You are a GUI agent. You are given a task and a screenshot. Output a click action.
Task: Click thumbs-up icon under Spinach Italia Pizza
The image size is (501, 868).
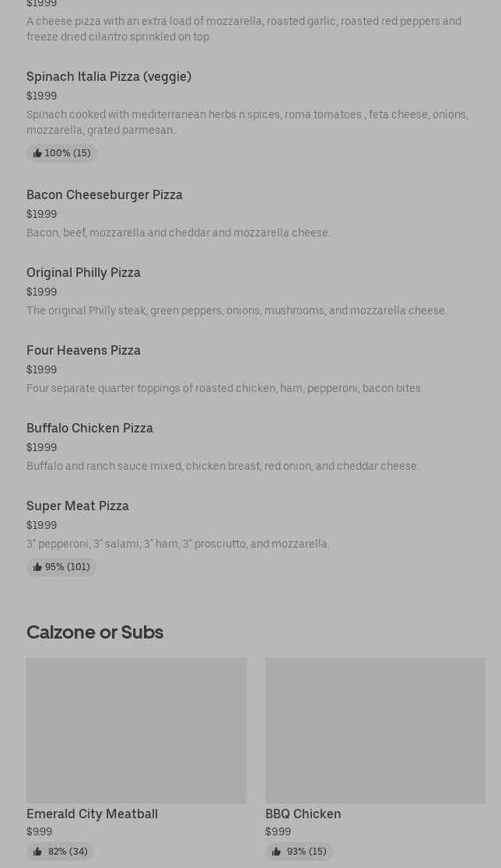pyautogui.click(x=37, y=153)
